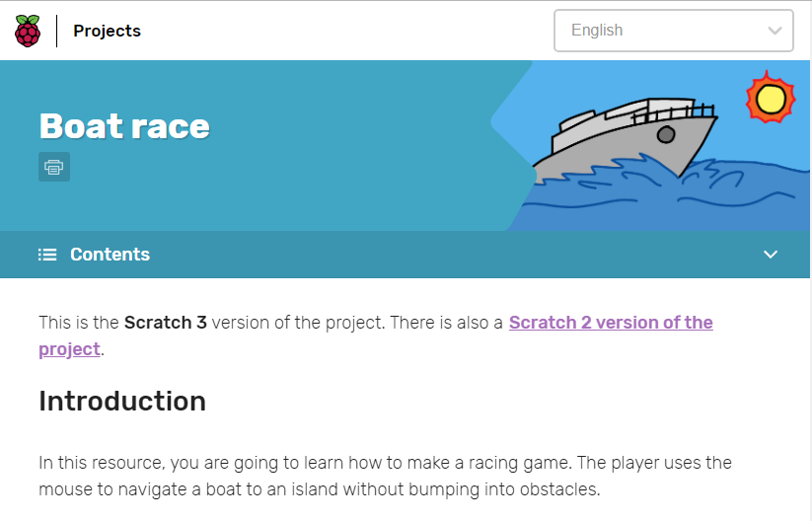Open the English language dropdown
This screenshot has height=521, width=812.
673,31
